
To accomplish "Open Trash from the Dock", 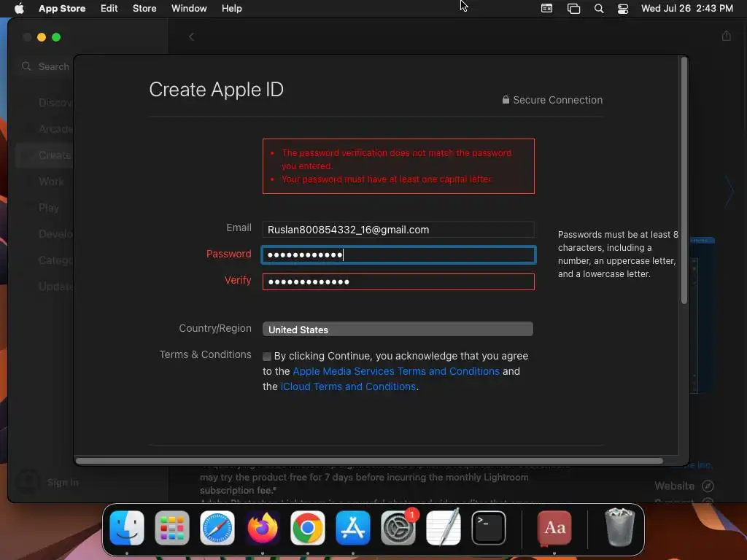I will coord(620,528).
